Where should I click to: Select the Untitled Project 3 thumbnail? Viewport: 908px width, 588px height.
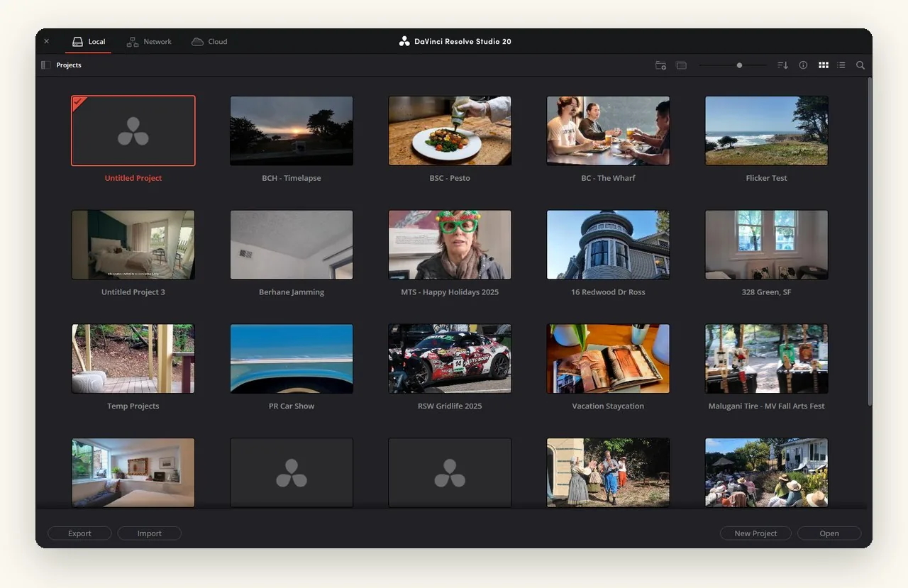[133, 245]
